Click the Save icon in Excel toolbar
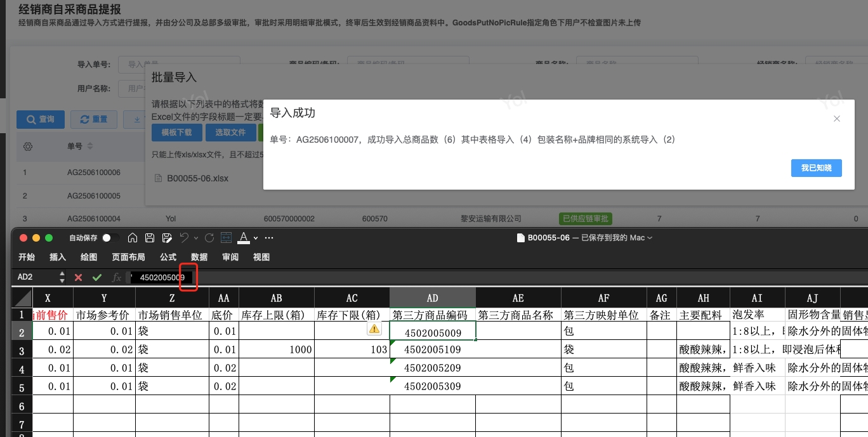This screenshot has height=437, width=868. point(150,238)
